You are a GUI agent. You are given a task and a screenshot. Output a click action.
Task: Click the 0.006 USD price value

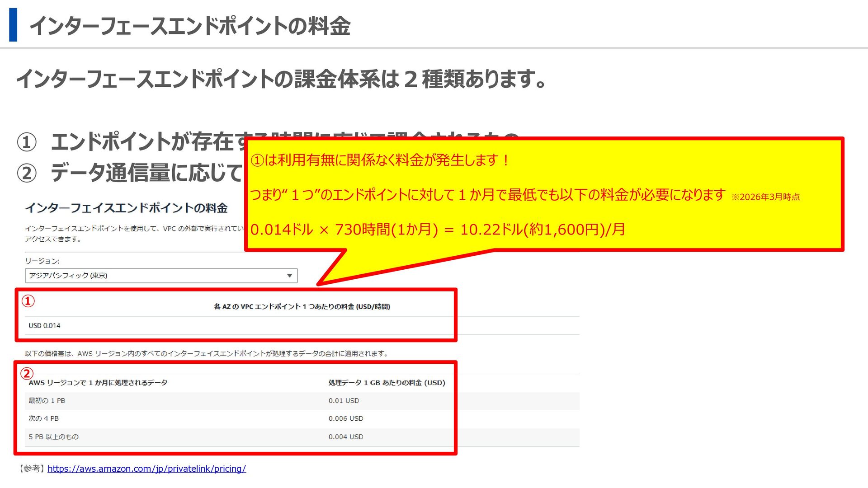pos(345,418)
